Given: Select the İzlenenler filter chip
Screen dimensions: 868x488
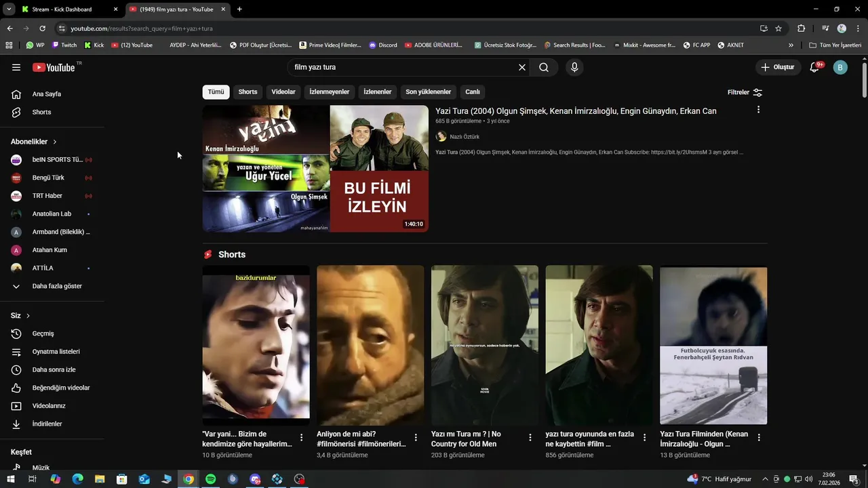Looking at the screenshot, I should point(378,92).
